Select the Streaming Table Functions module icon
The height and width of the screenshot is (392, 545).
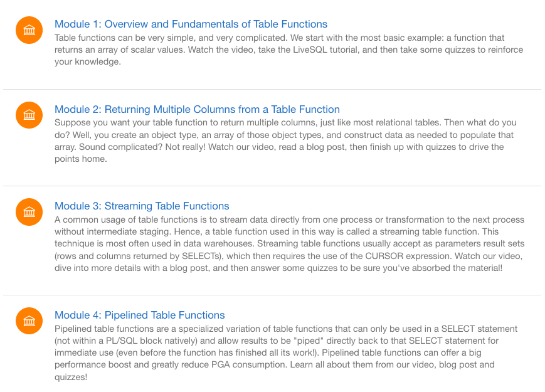click(x=29, y=211)
